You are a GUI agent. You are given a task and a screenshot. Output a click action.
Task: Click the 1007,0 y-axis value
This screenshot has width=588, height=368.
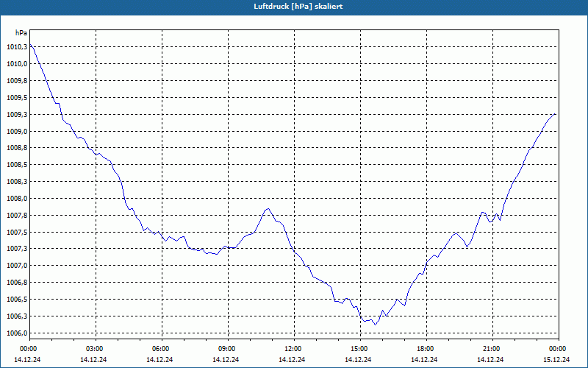17,266
